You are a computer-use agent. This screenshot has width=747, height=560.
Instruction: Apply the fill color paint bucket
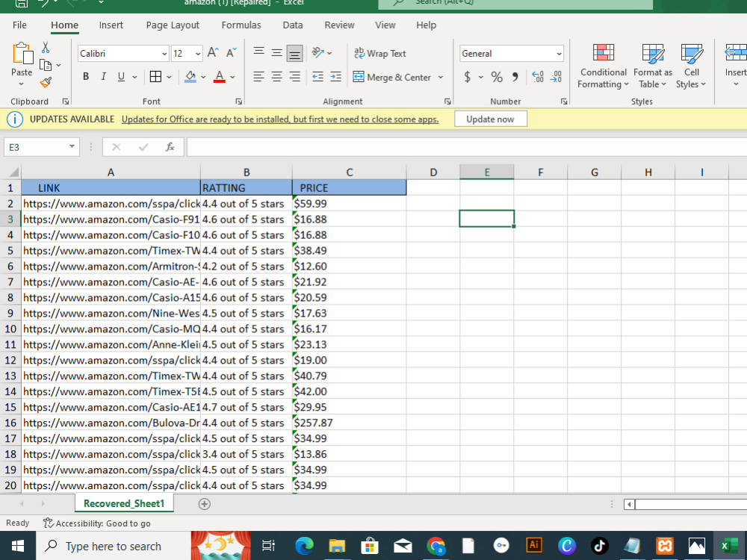(190, 77)
